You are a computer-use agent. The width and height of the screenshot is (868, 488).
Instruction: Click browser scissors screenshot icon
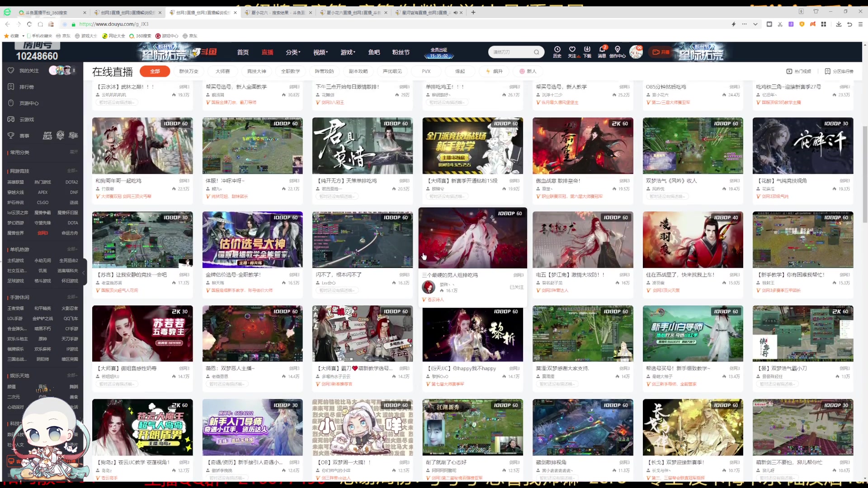[780, 24]
